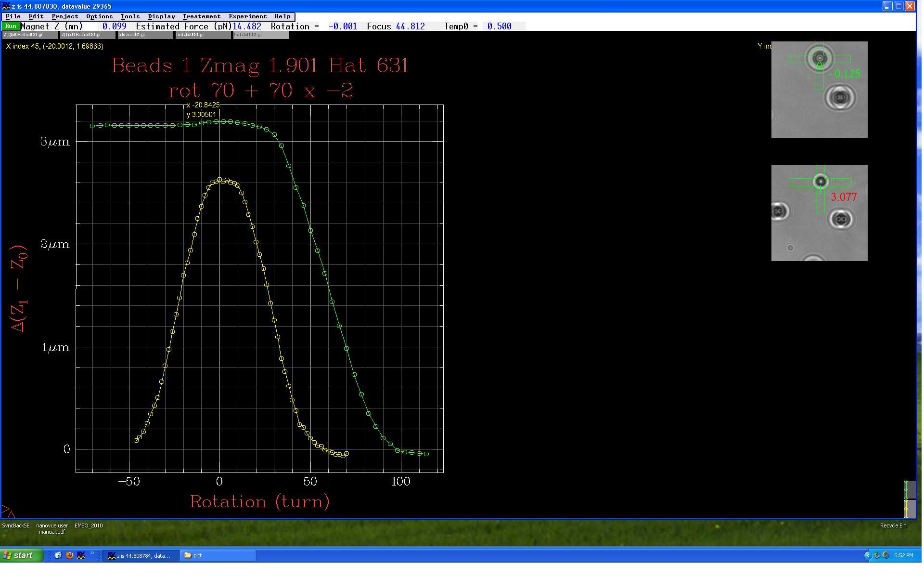The height and width of the screenshot is (578, 924).
Task: Launch Firefox from quick launch bar
Action: pyautogui.click(x=69, y=555)
